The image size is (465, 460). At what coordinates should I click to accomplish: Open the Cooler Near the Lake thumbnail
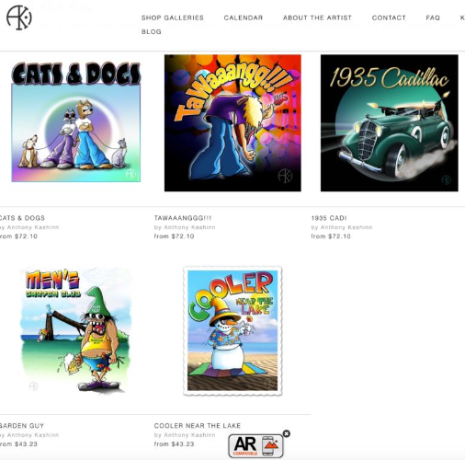[233, 331]
